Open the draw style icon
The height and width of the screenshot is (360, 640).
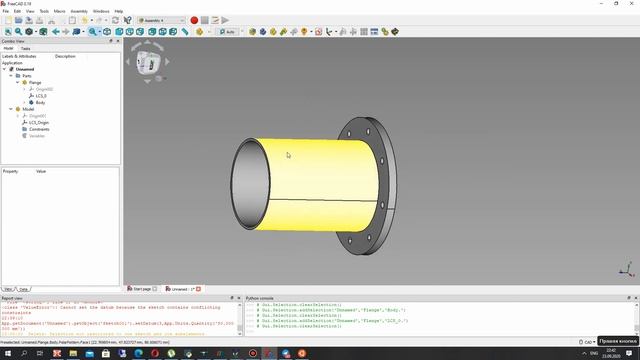[x=29, y=32]
